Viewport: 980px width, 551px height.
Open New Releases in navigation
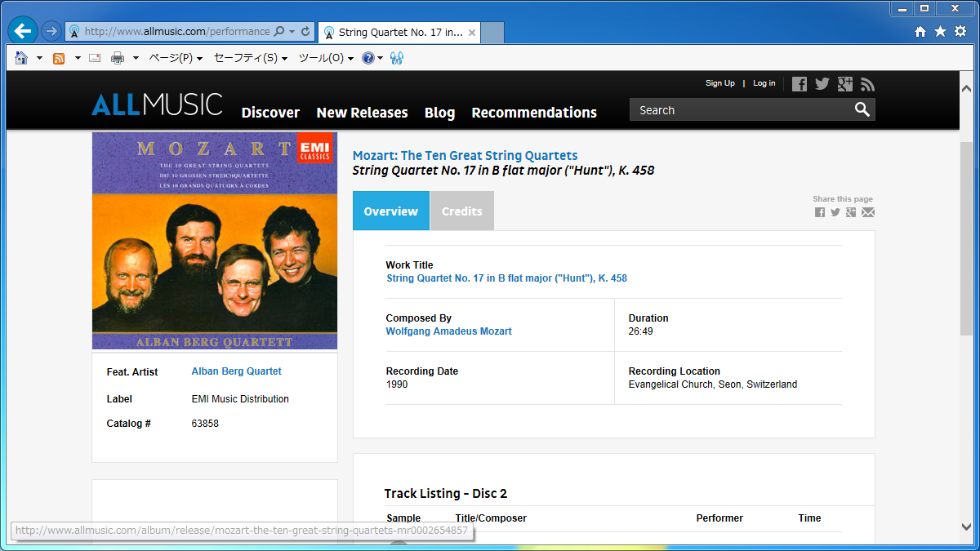[x=362, y=113]
